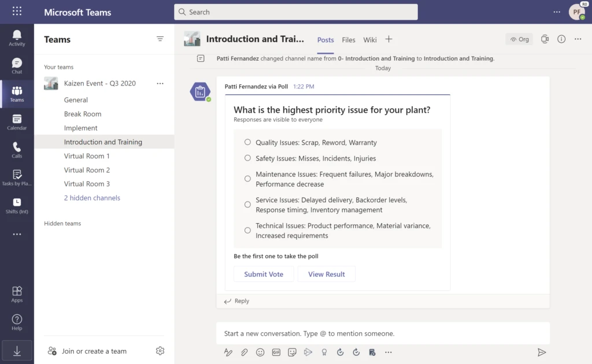Image resolution: width=592 pixels, height=364 pixels.
Task: Select the Quality Issues poll option
Action: coord(247,142)
